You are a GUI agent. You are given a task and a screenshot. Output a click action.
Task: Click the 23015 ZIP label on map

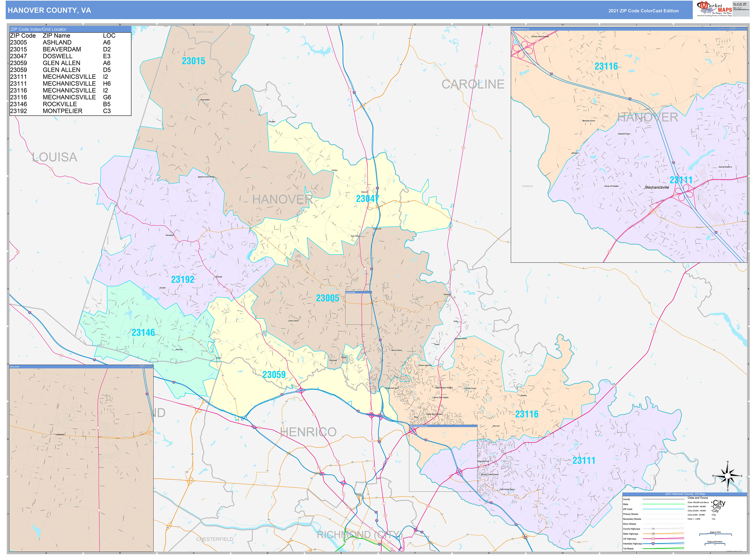click(193, 61)
